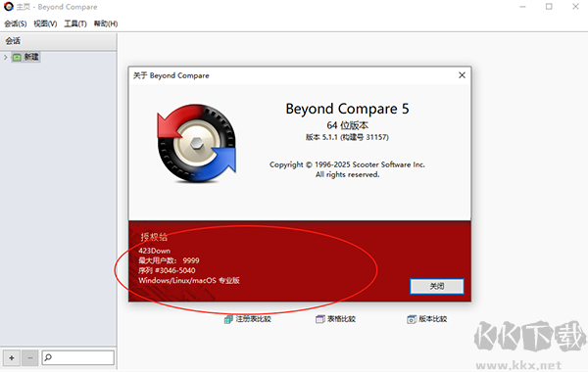
Task: Open 表格比较 session type
Action: pyautogui.click(x=335, y=319)
